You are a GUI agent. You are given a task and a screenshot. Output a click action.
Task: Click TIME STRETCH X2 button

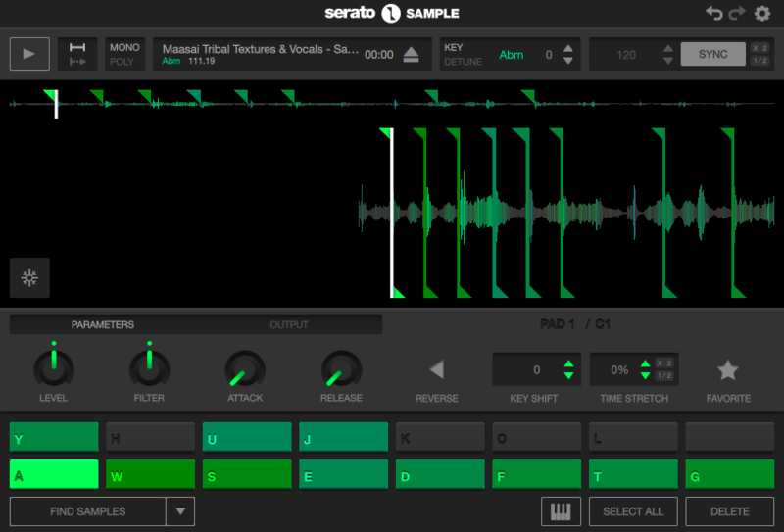pyautogui.click(x=664, y=363)
